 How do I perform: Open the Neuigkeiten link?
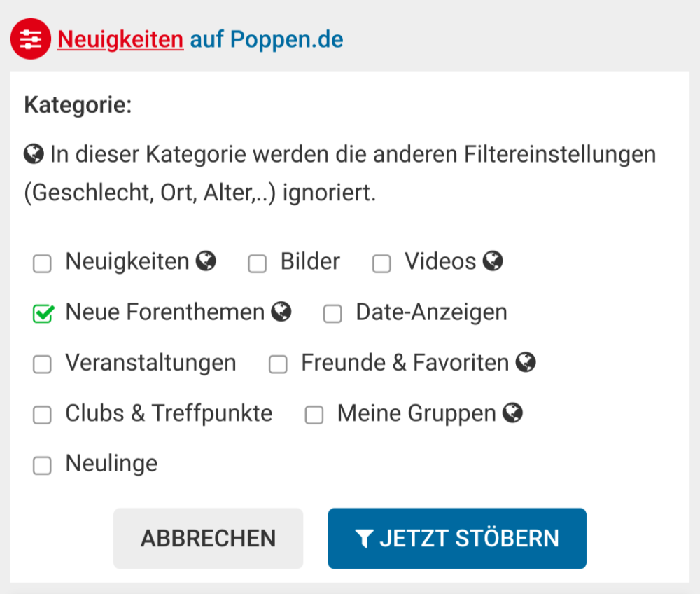point(119,39)
